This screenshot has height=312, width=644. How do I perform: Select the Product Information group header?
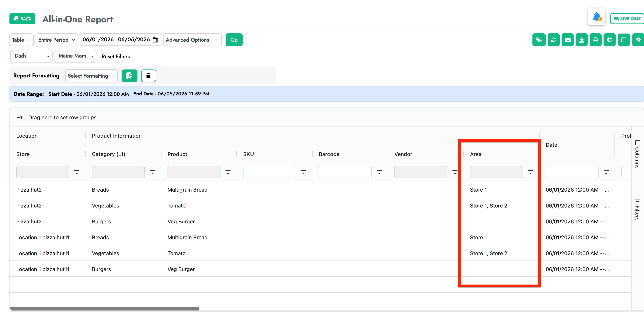coord(117,136)
